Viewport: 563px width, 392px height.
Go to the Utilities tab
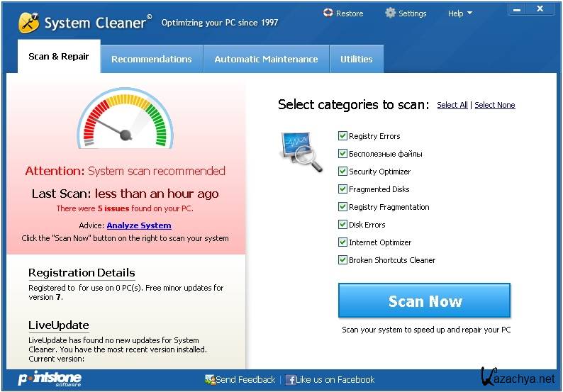tap(356, 60)
